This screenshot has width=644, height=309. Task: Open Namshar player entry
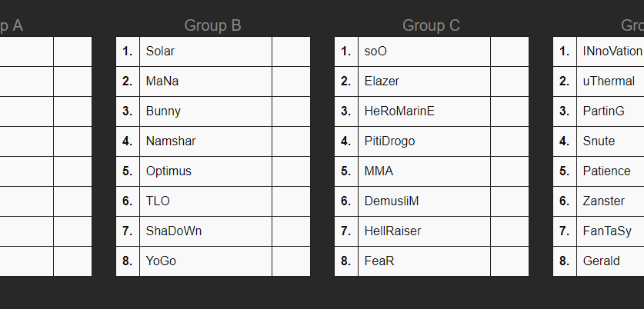170,141
